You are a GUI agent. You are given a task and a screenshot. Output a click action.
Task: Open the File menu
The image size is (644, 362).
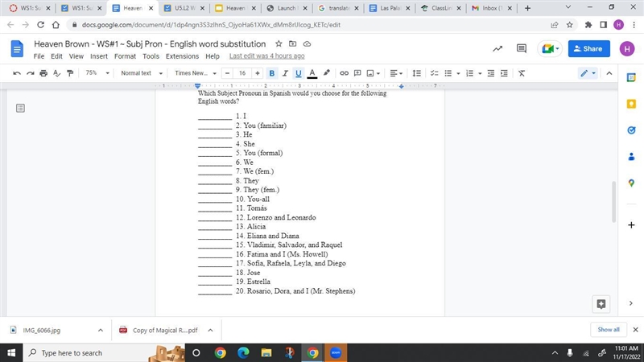click(39, 56)
